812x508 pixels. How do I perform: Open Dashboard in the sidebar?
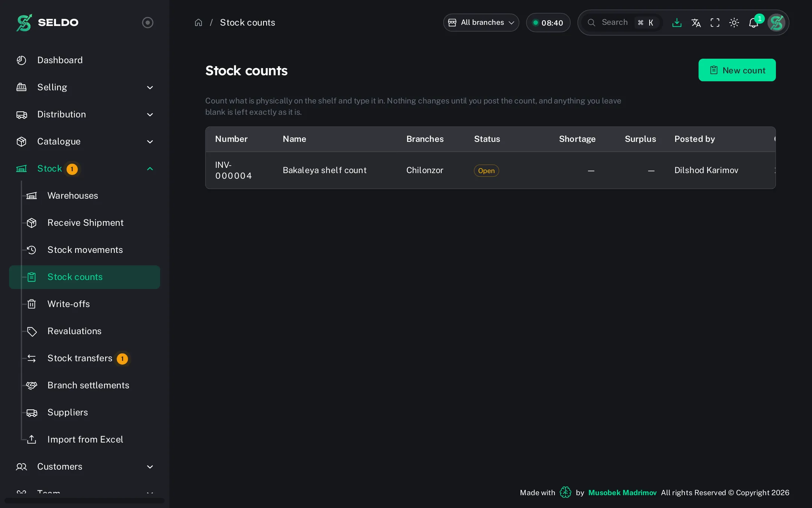pos(85,60)
